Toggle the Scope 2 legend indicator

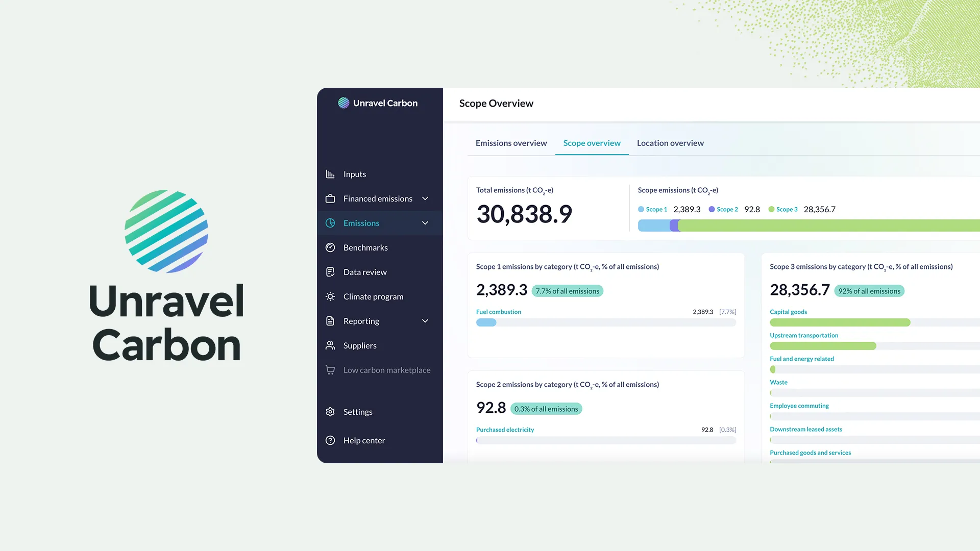point(712,209)
